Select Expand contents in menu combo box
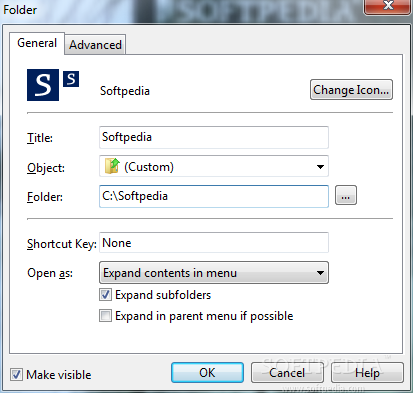Image resolution: width=413 pixels, height=393 pixels. click(x=214, y=273)
